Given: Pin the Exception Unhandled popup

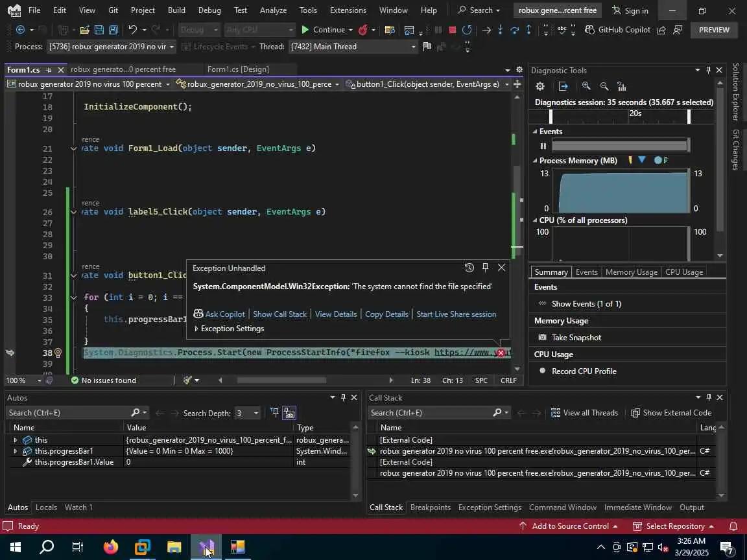Looking at the screenshot, I should [x=485, y=268].
